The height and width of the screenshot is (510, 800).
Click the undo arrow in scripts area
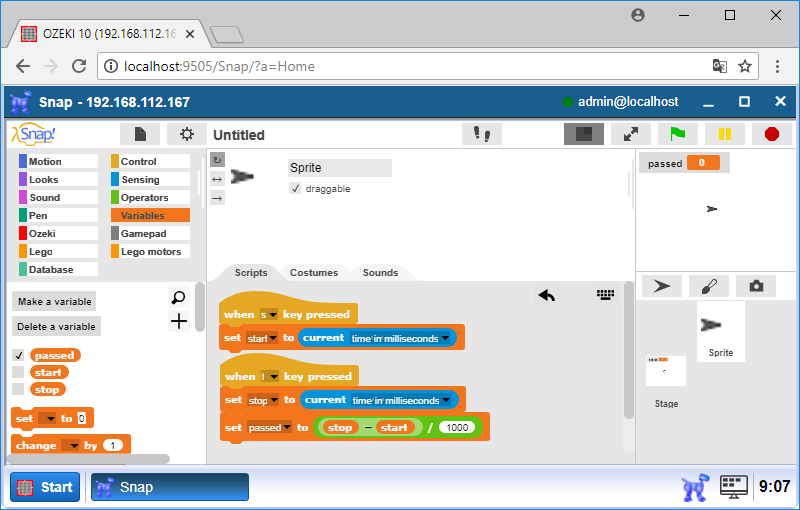546,295
